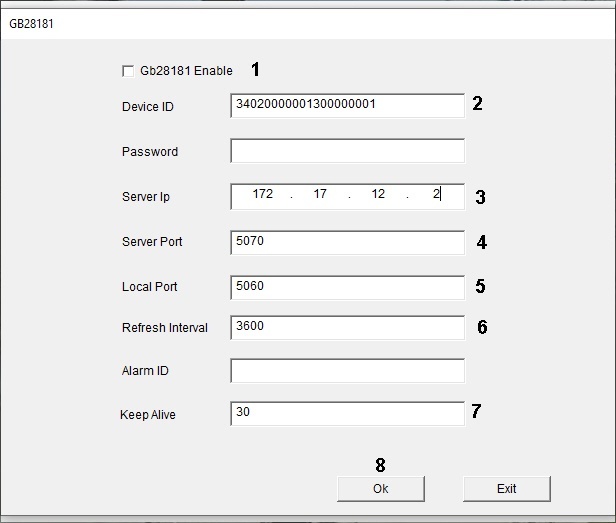Enable the Gb28181 Enable checkbox

128,72
